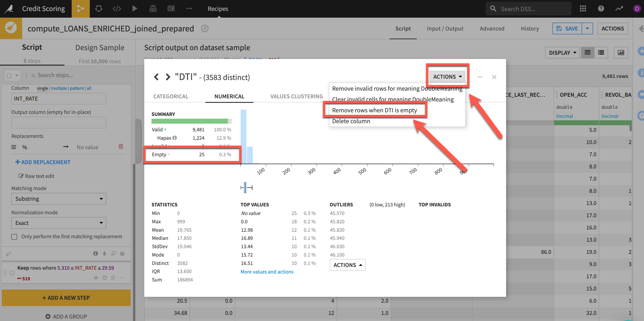Viewport: 644px width, 321px height.
Task: Enable only first matching replacement checkbox
Action: [x=14, y=236]
